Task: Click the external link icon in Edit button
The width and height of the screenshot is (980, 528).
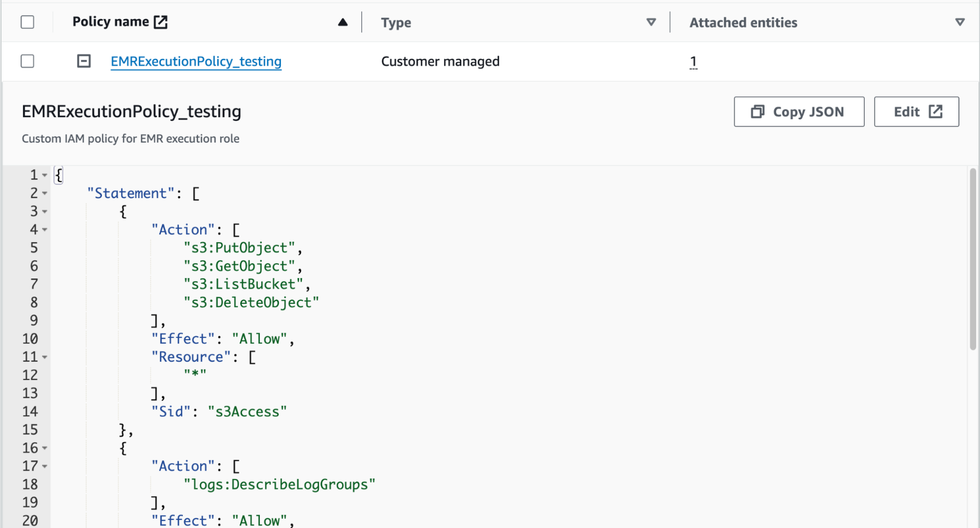Action: (935, 112)
